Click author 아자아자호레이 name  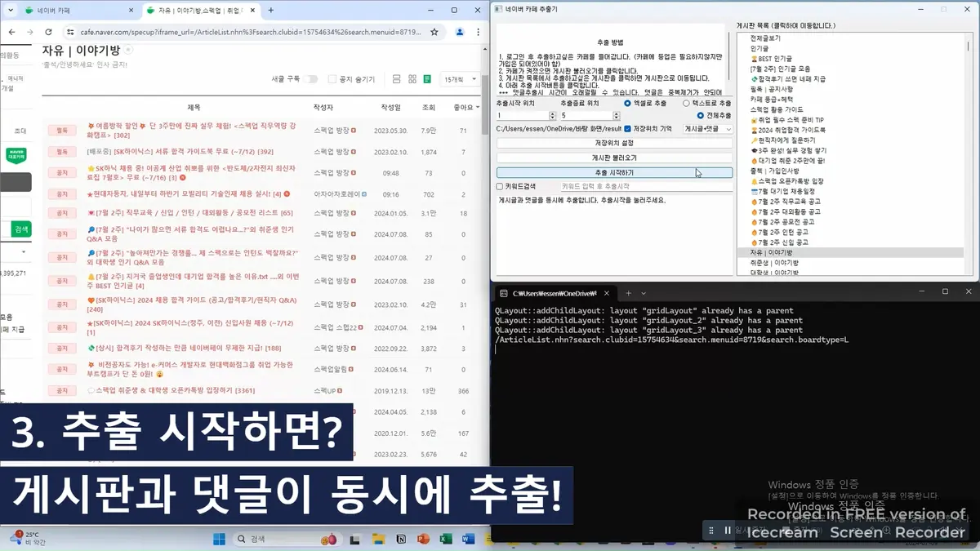coord(338,194)
